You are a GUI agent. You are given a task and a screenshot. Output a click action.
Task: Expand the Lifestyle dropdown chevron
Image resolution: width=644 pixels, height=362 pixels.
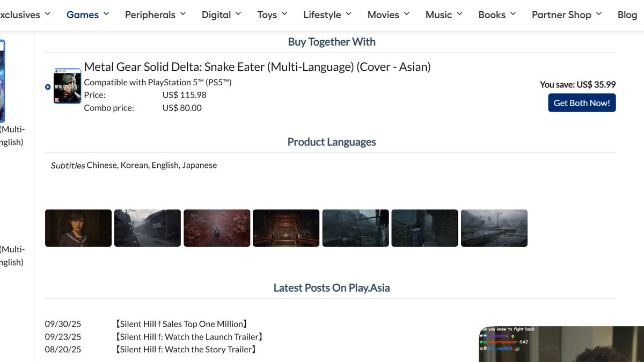click(348, 14)
